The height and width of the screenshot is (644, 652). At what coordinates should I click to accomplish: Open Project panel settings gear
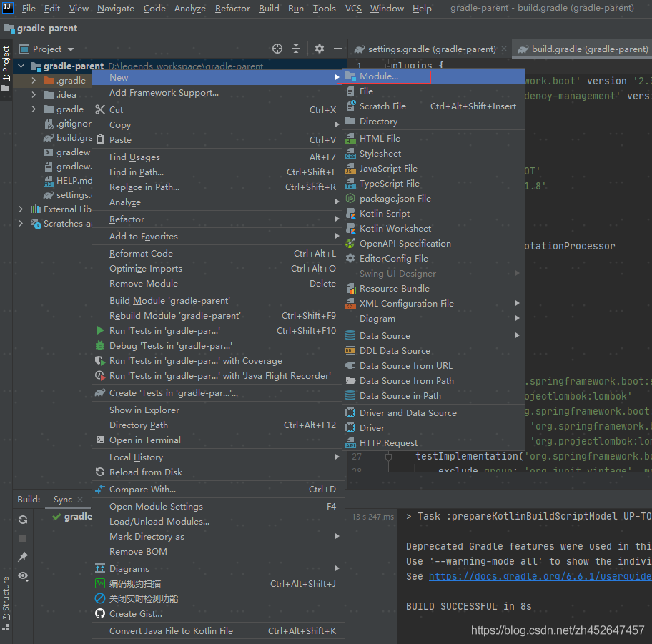(319, 49)
